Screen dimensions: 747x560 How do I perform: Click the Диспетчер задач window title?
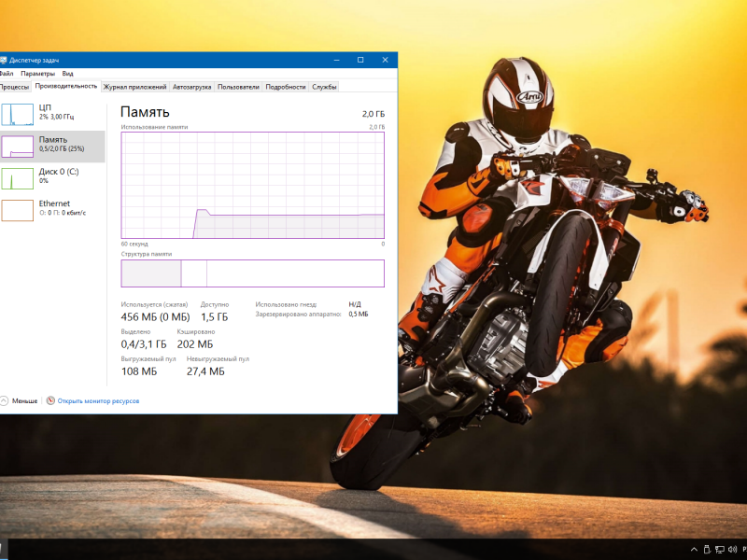pyautogui.click(x=35, y=60)
